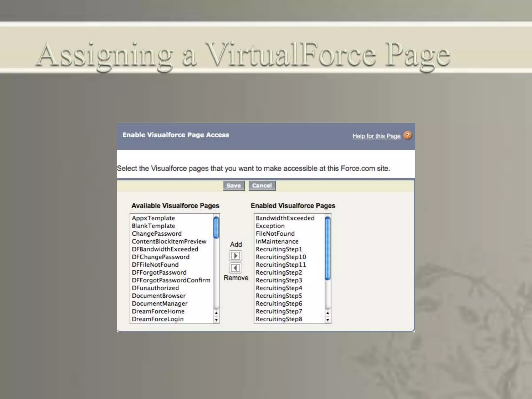Choose RecruitingStep10 in Enabled pages
Screen dimensions: 532x399
pyautogui.click(x=281, y=257)
